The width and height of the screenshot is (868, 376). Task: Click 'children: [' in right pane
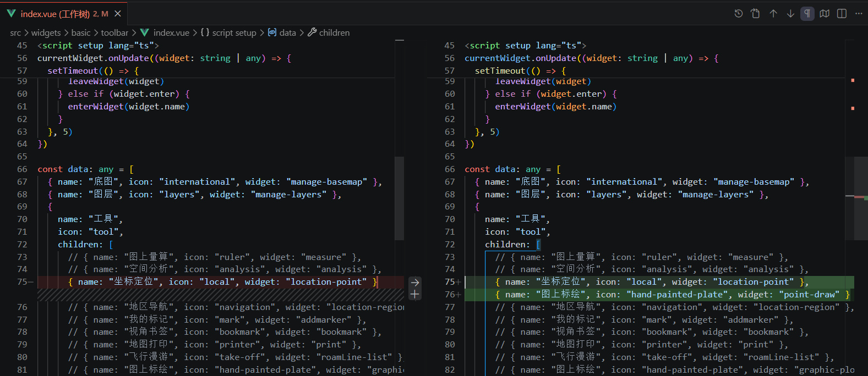tap(512, 245)
